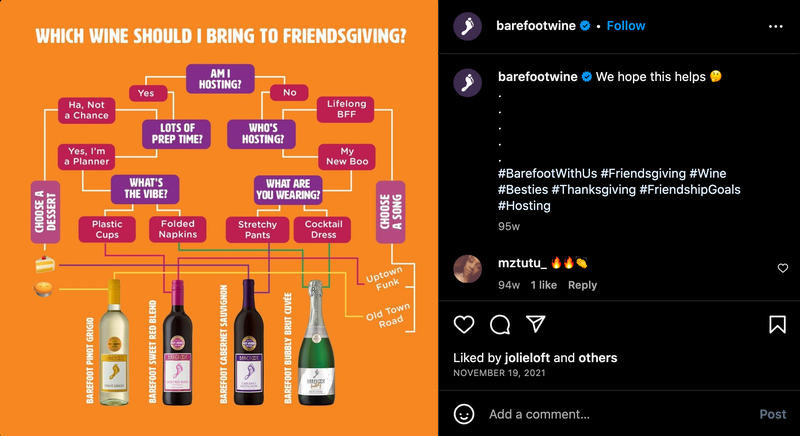Click barefootwine username in header
This screenshot has width=800, height=436.
click(536, 26)
